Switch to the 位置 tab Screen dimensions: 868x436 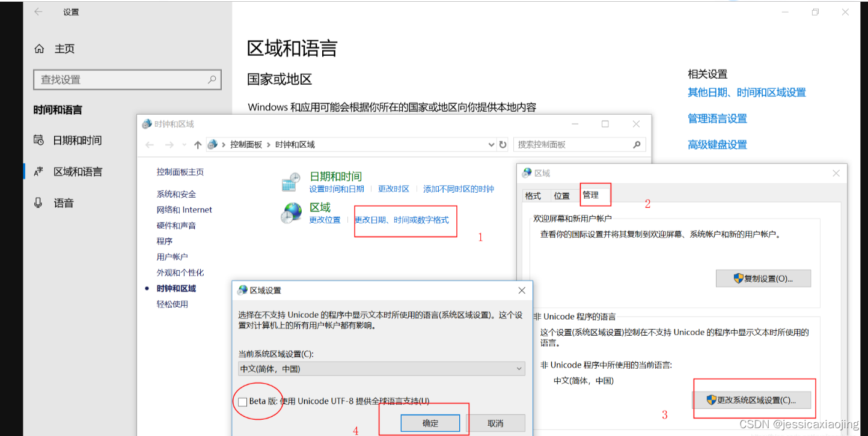pos(561,196)
